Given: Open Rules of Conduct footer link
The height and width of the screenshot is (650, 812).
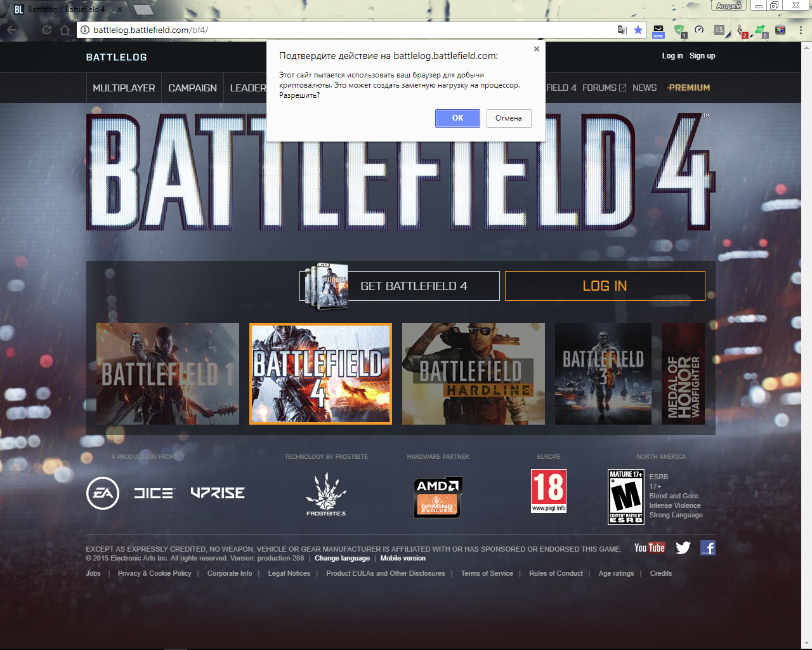Looking at the screenshot, I should [556, 573].
